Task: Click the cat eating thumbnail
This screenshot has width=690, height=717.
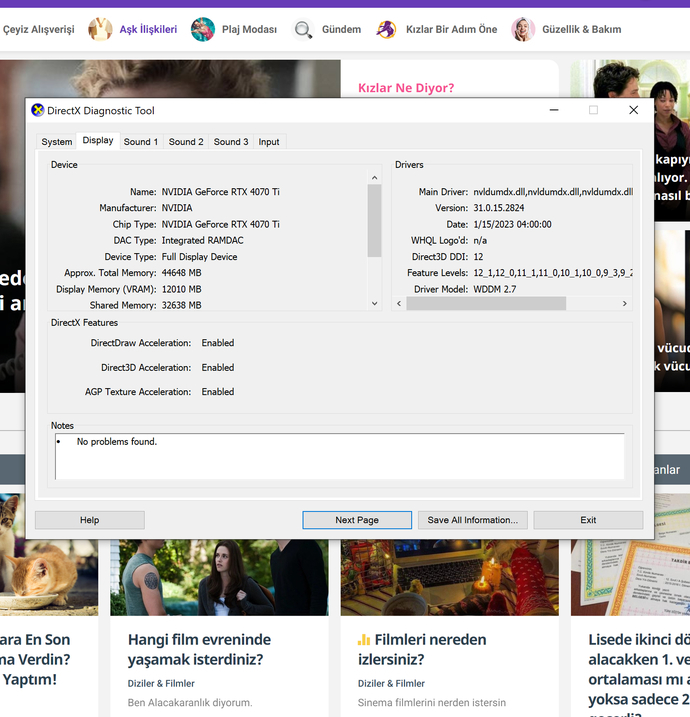Action: [x=49, y=578]
